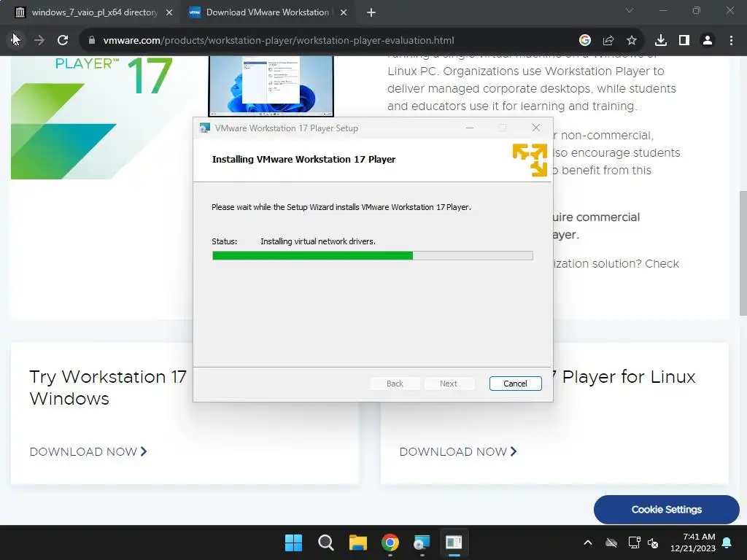Click the OneDrive cloud tray icon

click(611, 542)
